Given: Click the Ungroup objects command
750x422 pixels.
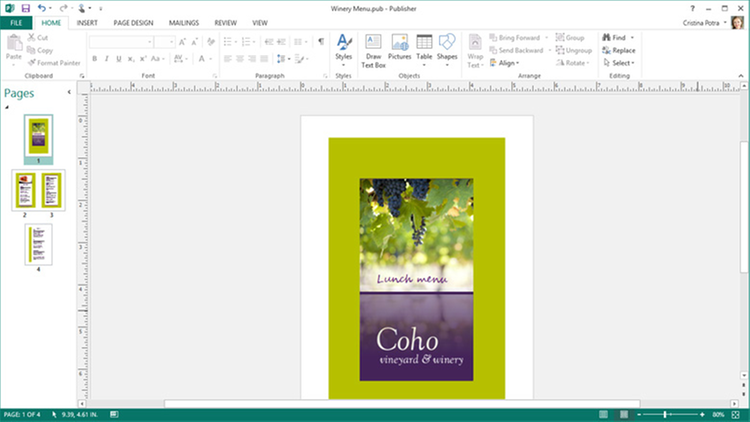Looking at the screenshot, I should coord(574,50).
